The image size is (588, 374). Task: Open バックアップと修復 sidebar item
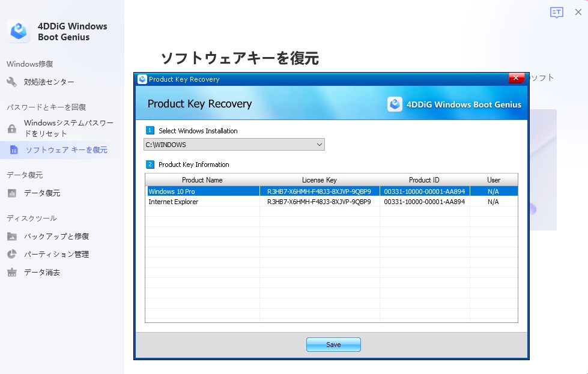pos(56,237)
